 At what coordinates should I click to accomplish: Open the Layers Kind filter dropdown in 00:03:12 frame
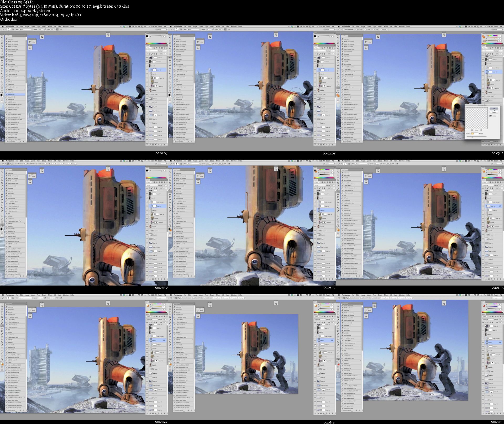485,48
